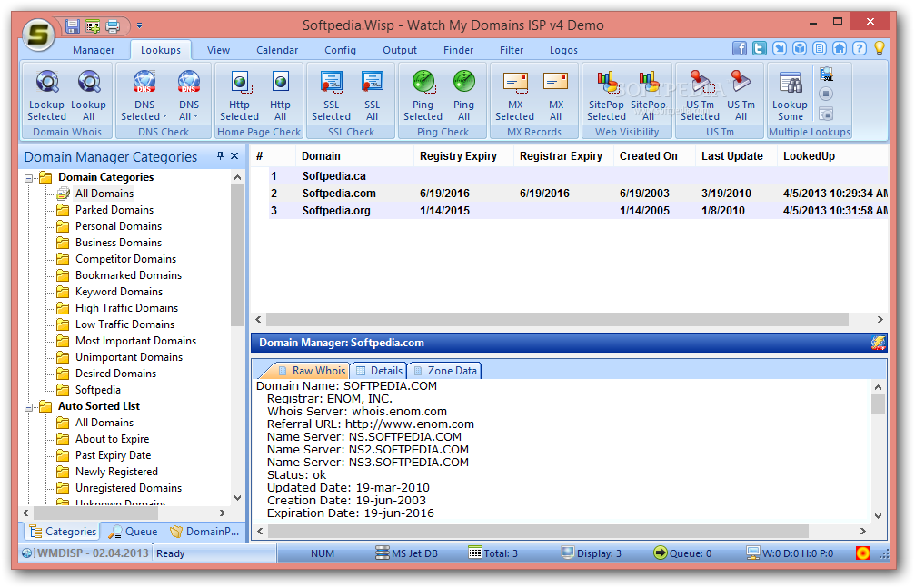Run Http All home page check
915x588 pixels.
coord(280,95)
